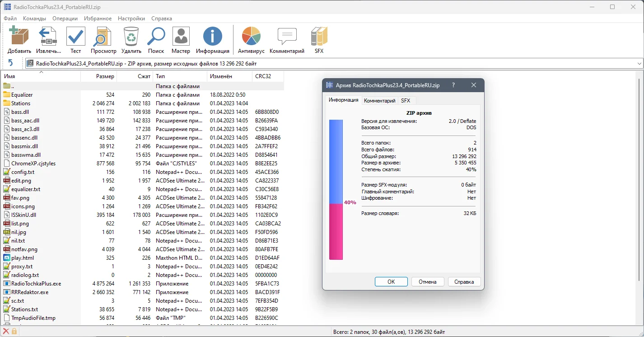This screenshot has height=337, width=644.
Task: Click the Удалить recycle bin icon
Action: point(131,37)
